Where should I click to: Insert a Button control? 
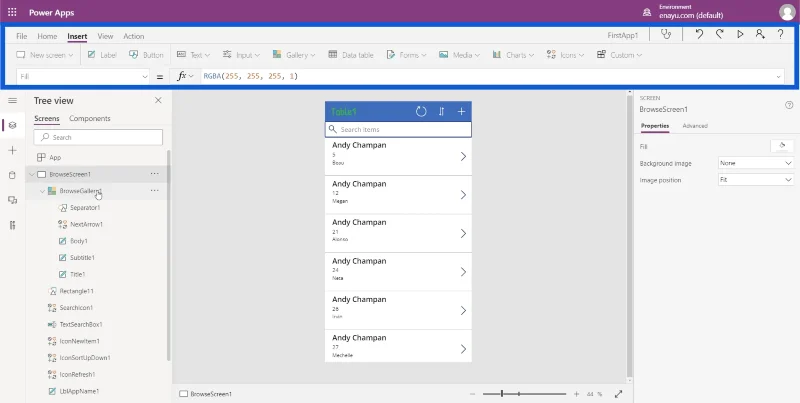tap(146, 55)
